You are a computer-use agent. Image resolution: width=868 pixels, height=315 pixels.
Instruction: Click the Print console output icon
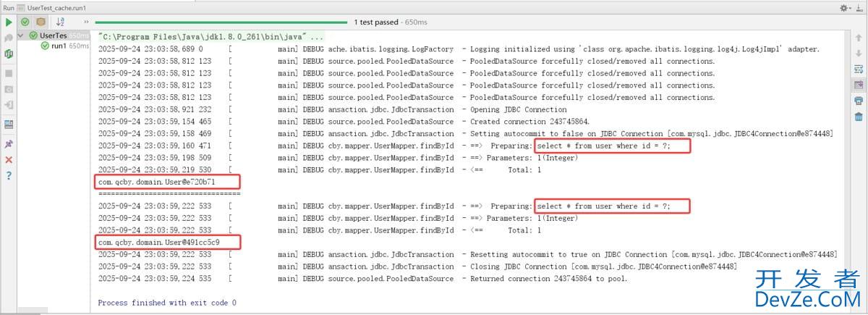[x=858, y=101]
